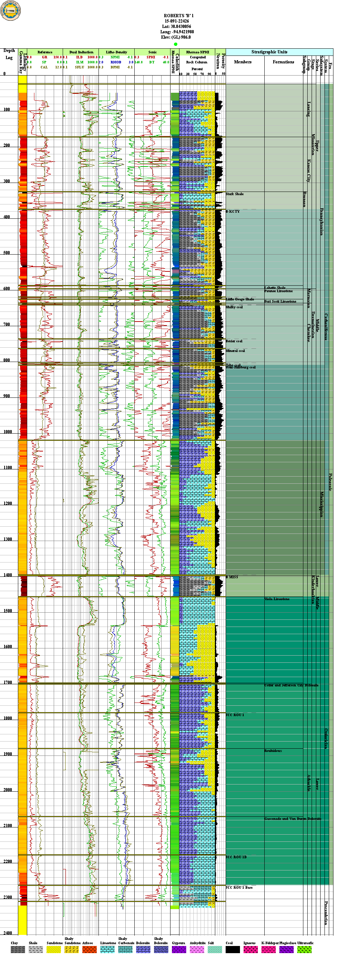The height and width of the screenshot is (980, 351).
Task: Click the Formations column heading
Action: pyautogui.click(x=283, y=62)
